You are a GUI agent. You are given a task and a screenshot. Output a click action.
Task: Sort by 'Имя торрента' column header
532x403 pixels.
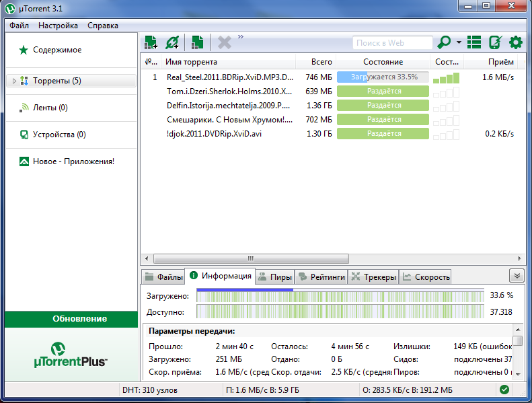[x=229, y=62]
